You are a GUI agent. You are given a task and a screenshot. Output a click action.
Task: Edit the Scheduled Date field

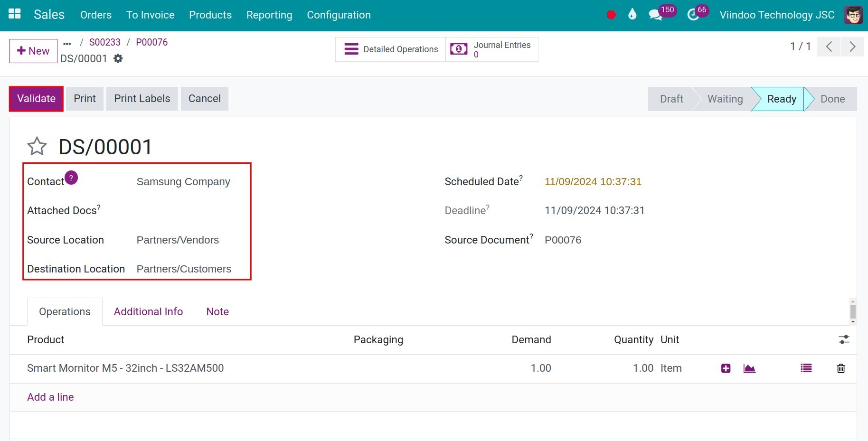coord(593,182)
